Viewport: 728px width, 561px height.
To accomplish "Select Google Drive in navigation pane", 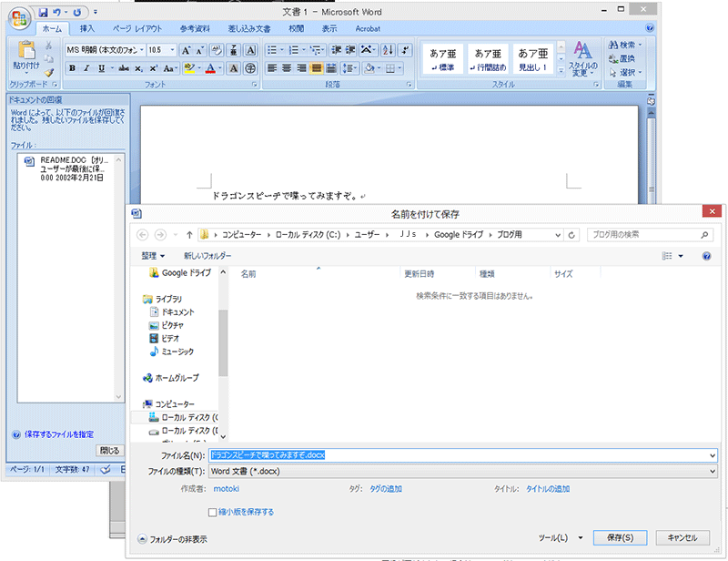I will point(180,273).
